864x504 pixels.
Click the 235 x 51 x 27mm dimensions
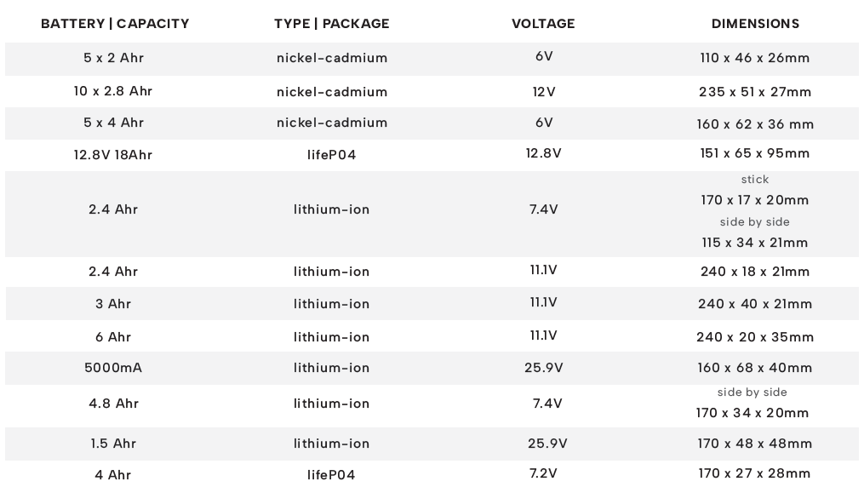pos(755,92)
